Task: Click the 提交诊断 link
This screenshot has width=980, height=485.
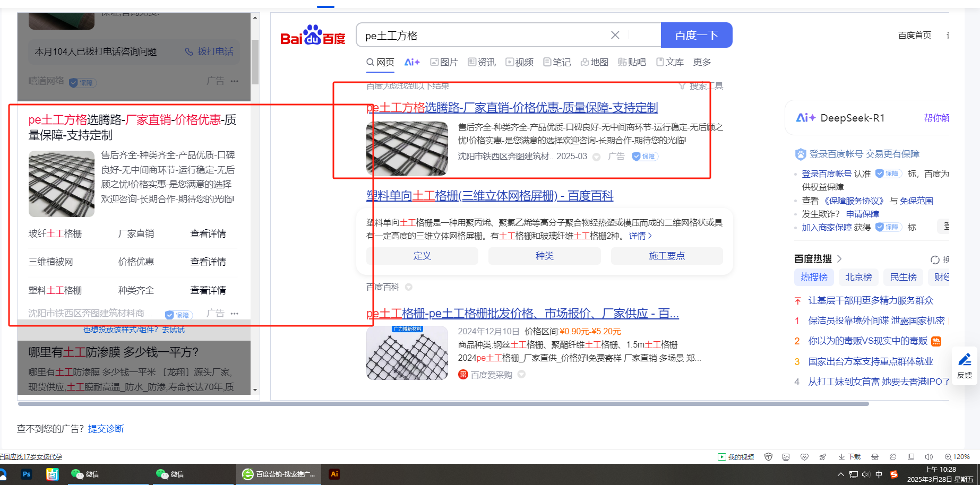Action: click(106, 429)
